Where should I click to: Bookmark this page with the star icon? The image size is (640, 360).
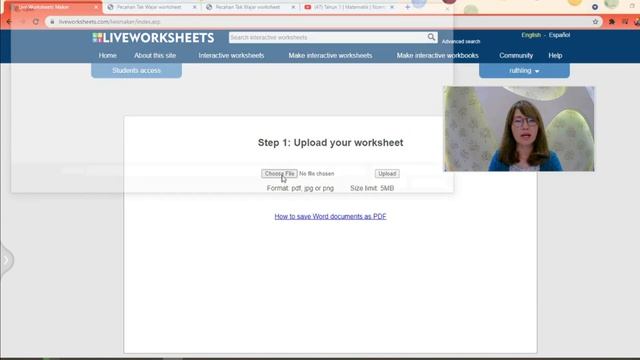pos(595,22)
